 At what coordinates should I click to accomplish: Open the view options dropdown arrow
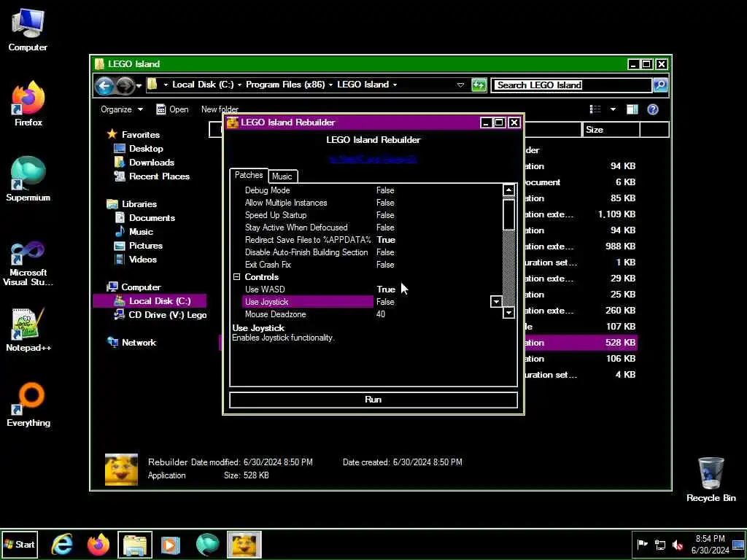pos(613,109)
